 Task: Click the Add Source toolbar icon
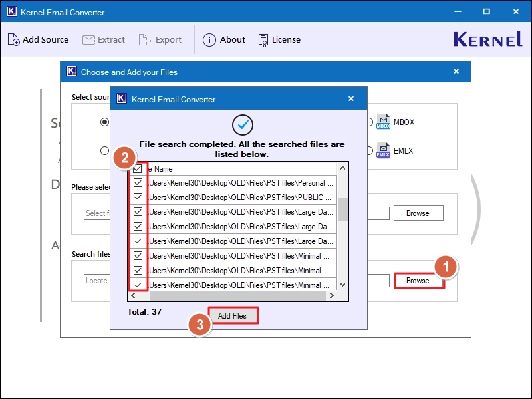(13, 39)
